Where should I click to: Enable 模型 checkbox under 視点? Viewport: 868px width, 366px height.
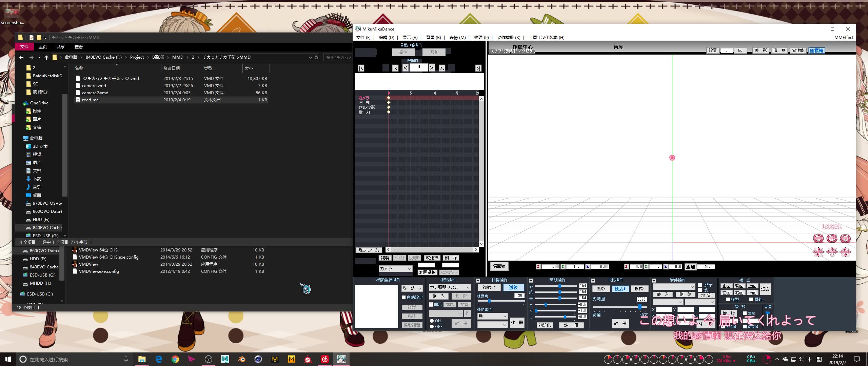click(728, 299)
